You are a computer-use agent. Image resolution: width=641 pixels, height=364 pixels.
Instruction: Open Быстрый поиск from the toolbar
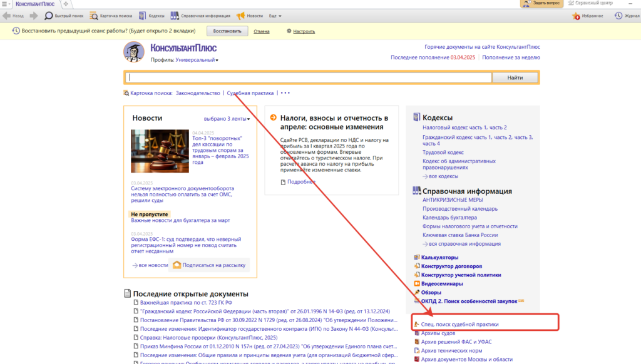pyautogui.click(x=63, y=16)
